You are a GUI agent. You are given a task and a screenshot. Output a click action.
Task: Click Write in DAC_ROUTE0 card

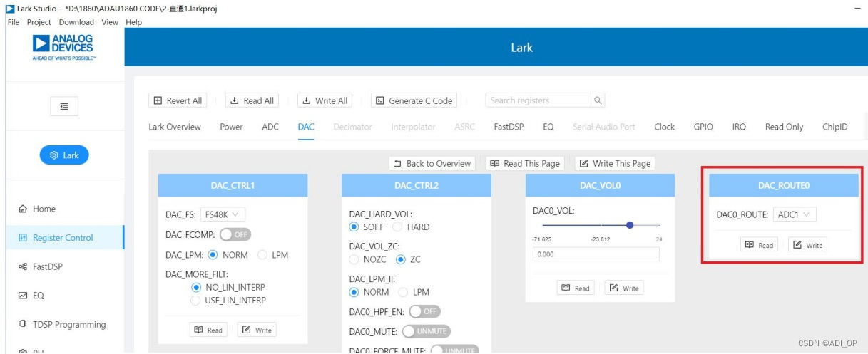coord(807,245)
